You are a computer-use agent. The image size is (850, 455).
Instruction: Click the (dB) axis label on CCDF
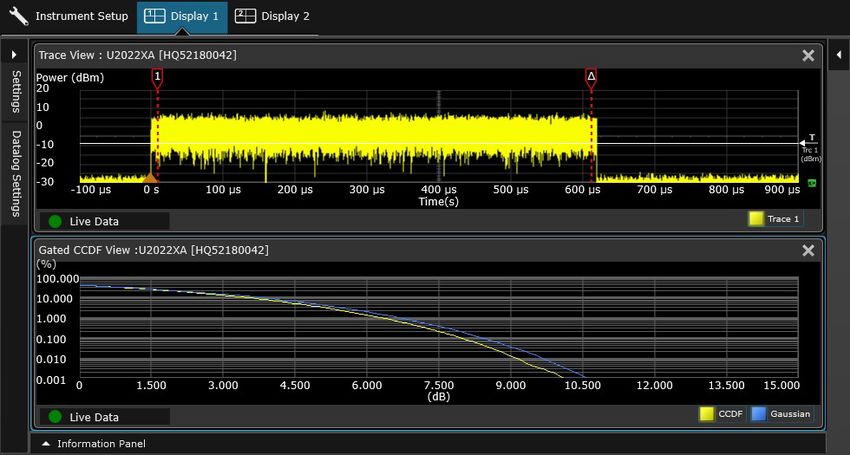[x=439, y=396]
